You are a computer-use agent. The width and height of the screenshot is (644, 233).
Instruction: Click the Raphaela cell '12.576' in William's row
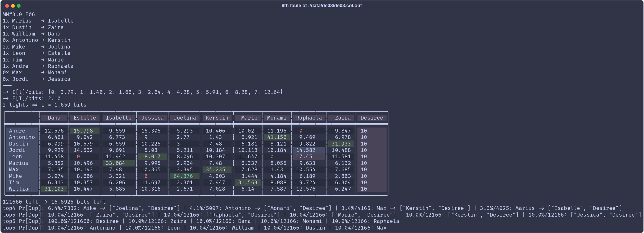[x=306, y=189]
